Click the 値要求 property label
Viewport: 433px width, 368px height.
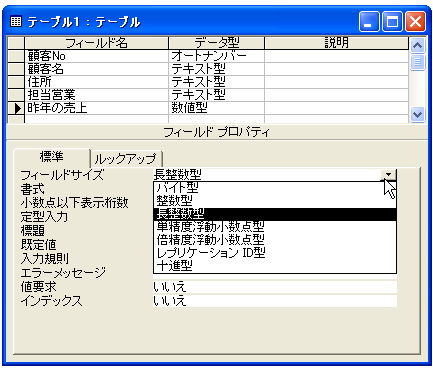(38, 287)
